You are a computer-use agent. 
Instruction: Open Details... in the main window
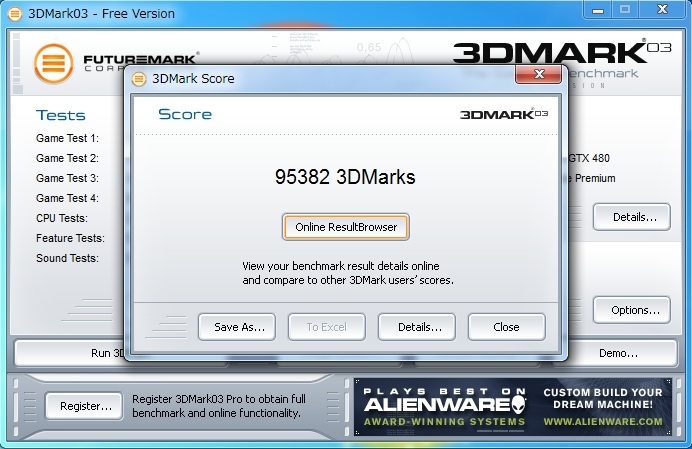tap(632, 217)
